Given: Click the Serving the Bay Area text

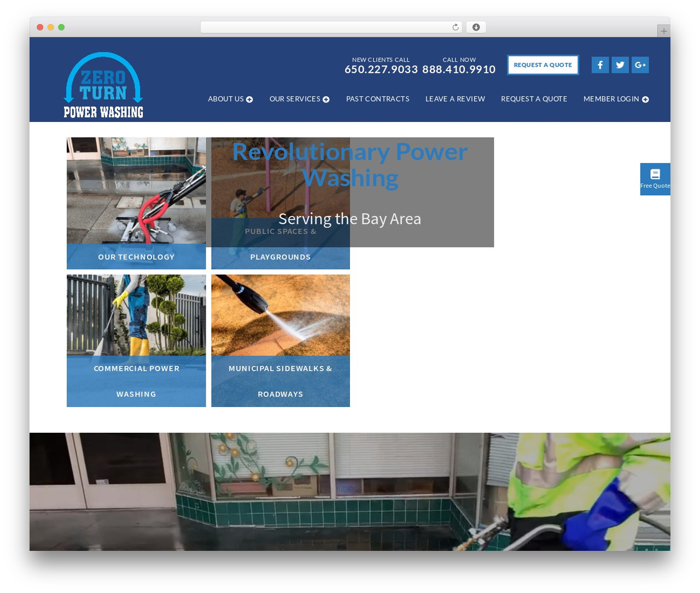Looking at the screenshot, I should pos(350,219).
